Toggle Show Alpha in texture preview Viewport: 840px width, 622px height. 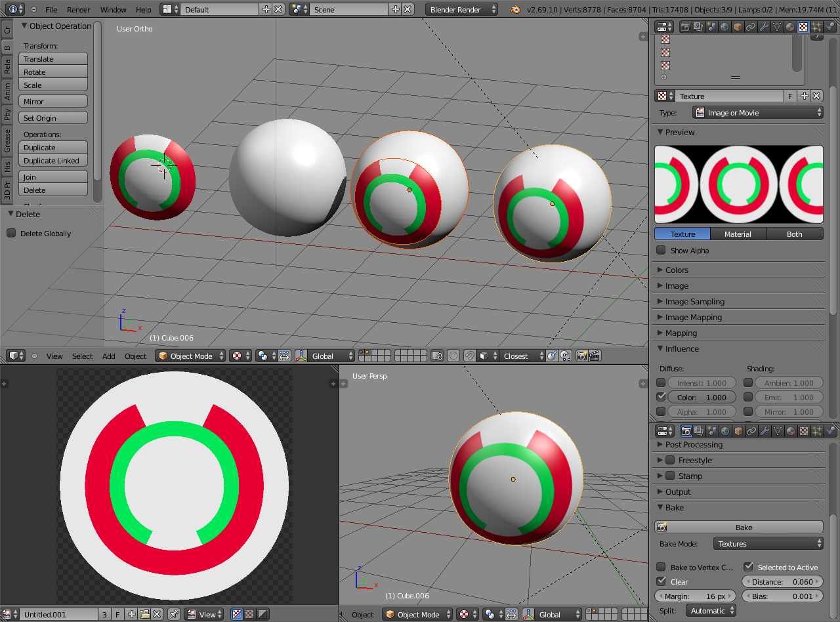(661, 250)
